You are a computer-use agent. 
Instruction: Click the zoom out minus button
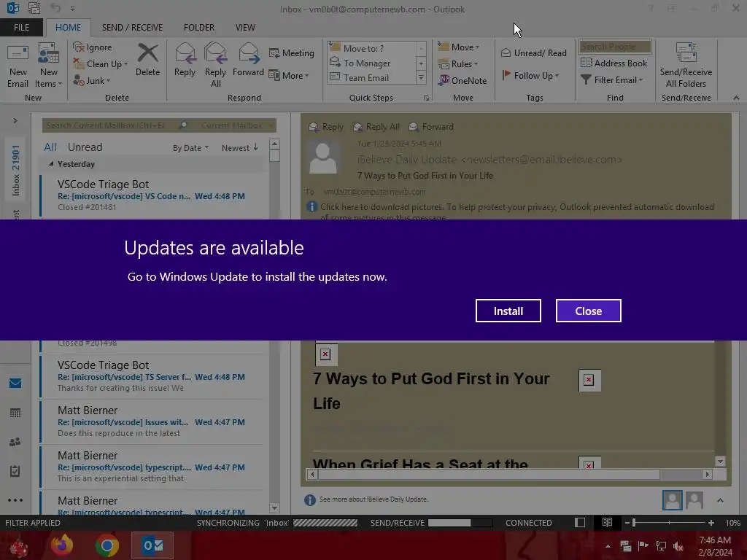pos(627,523)
